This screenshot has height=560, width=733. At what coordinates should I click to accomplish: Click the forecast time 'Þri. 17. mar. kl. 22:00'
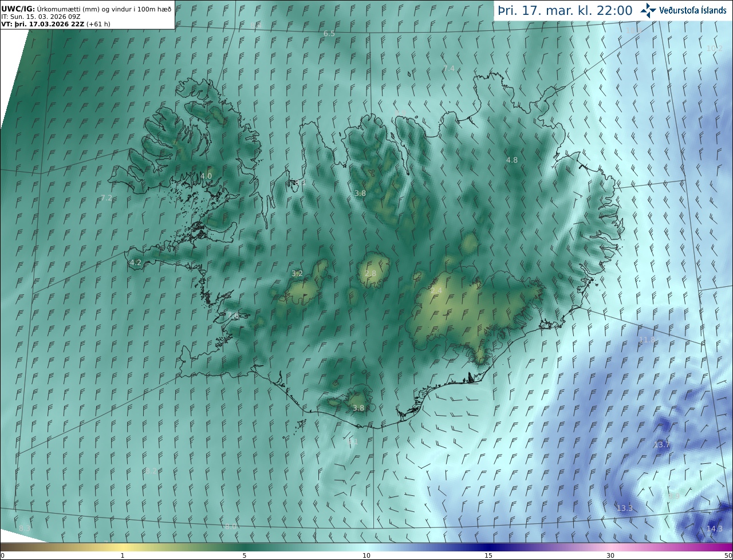(565, 10)
